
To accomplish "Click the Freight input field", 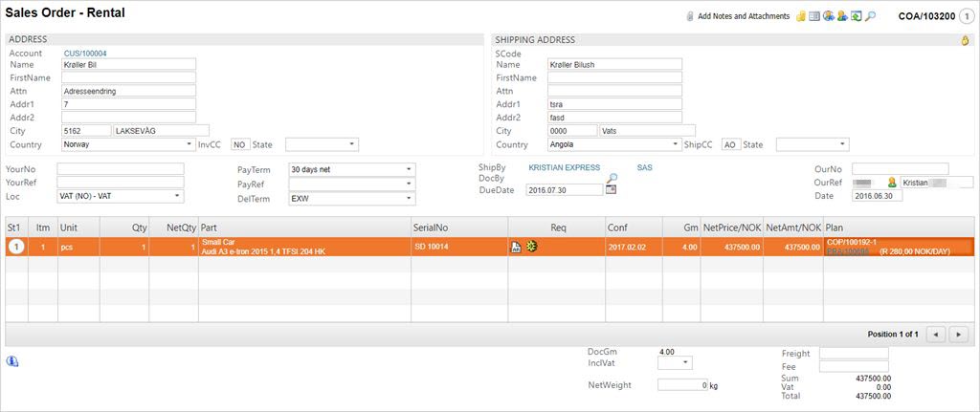I will [x=854, y=353].
